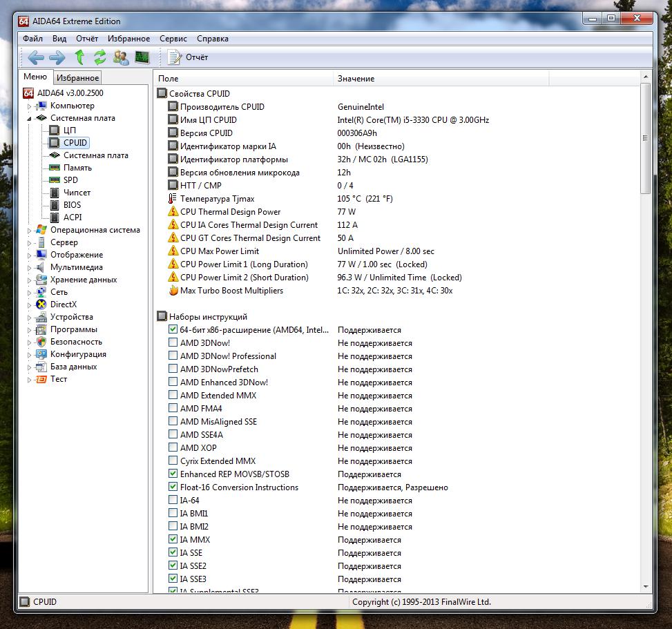This screenshot has width=672, height=629.
Task: Expand the Компьютер tree node
Action: (30, 106)
